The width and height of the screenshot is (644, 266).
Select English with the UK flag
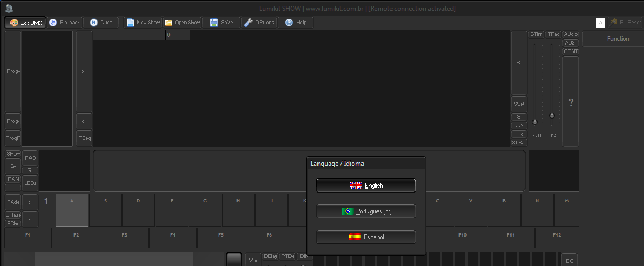(366, 186)
